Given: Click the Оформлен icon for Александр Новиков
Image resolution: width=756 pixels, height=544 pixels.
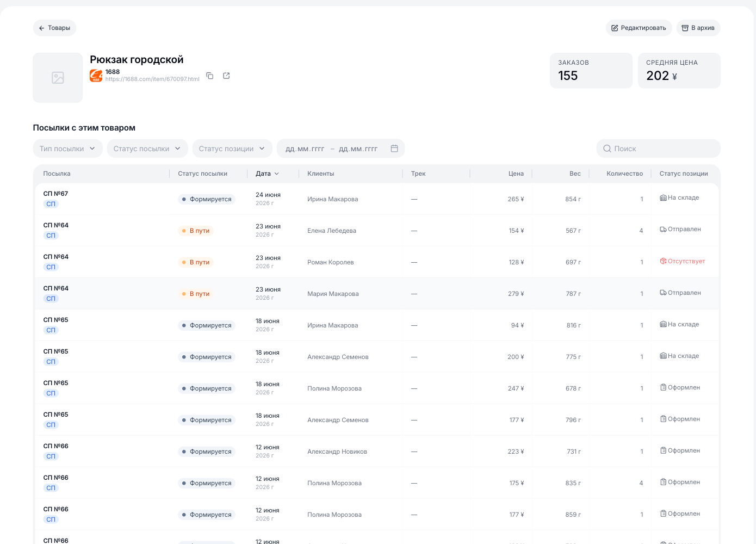Looking at the screenshot, I should click(663, 450).
